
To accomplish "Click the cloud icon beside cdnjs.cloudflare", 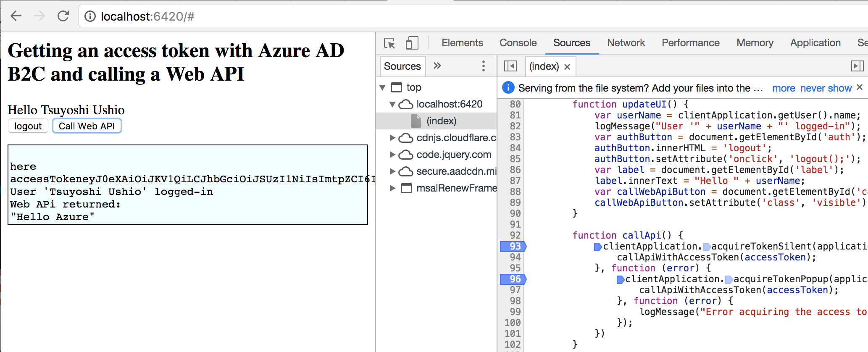I will point(406,138).
